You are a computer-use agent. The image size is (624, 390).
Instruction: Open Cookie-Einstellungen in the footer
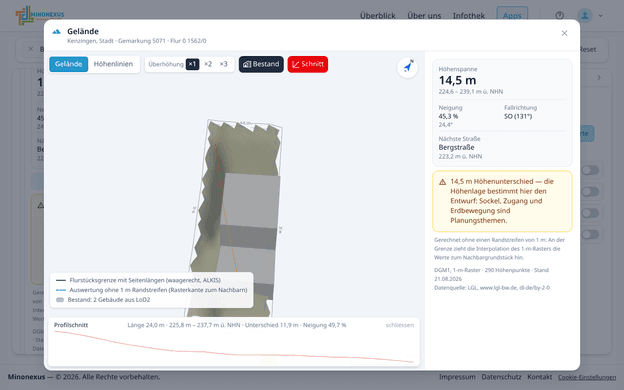coord(587,377)
